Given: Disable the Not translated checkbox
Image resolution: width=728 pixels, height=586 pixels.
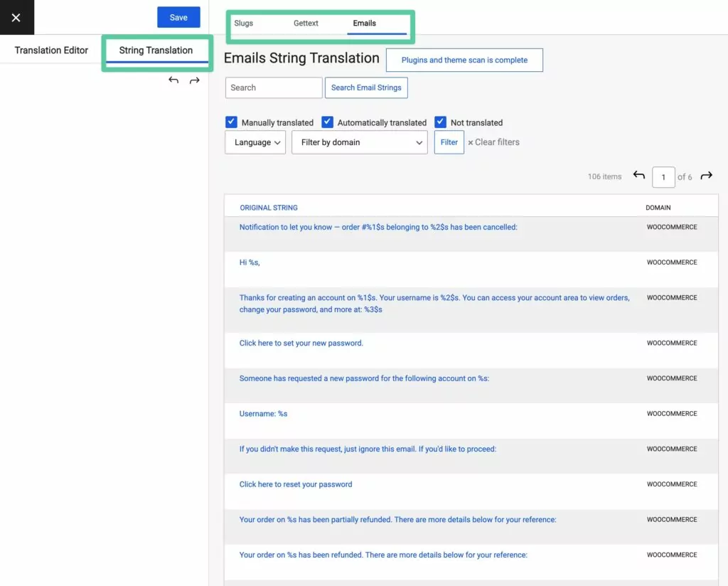Looking at the screenshot, I should [x=440, y=122].
